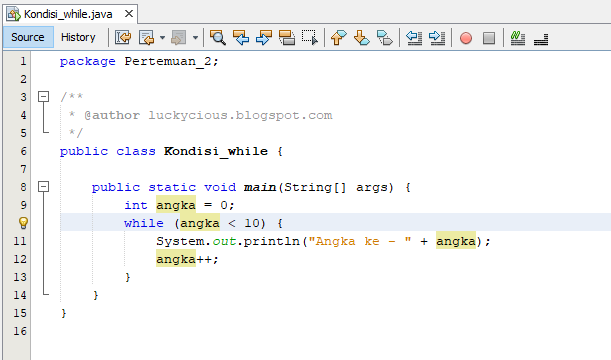
Task: Click the 'main' method name
Action: point(260,187)
